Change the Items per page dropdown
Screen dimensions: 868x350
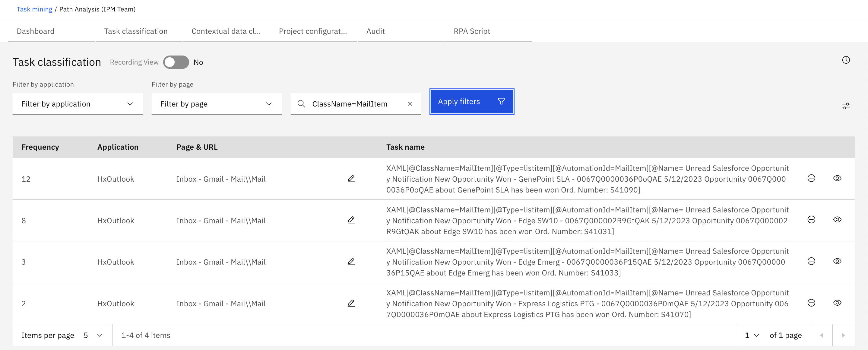(x=93, y=335)
